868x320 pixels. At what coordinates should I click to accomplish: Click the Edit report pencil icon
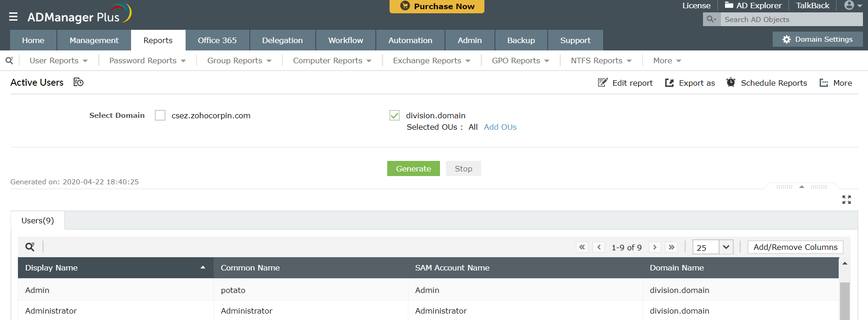603,83
